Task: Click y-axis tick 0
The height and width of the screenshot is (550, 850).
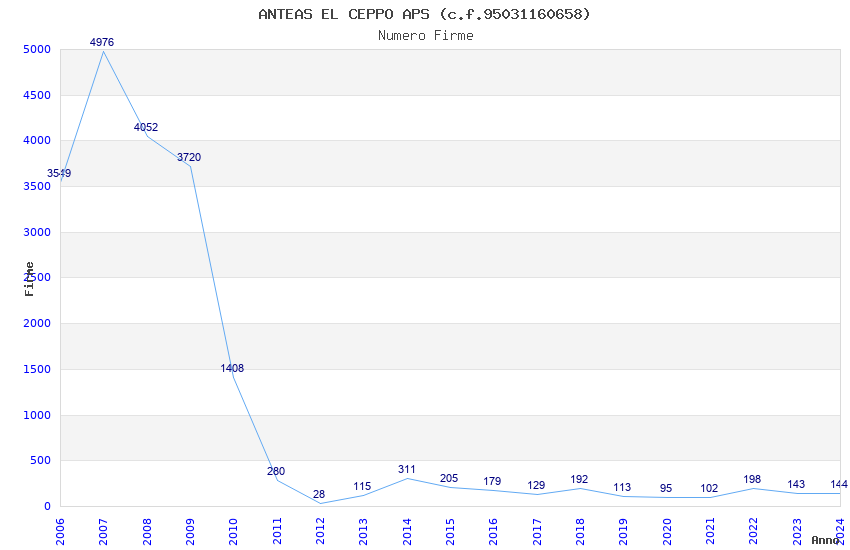Action: tap(48, 507)
